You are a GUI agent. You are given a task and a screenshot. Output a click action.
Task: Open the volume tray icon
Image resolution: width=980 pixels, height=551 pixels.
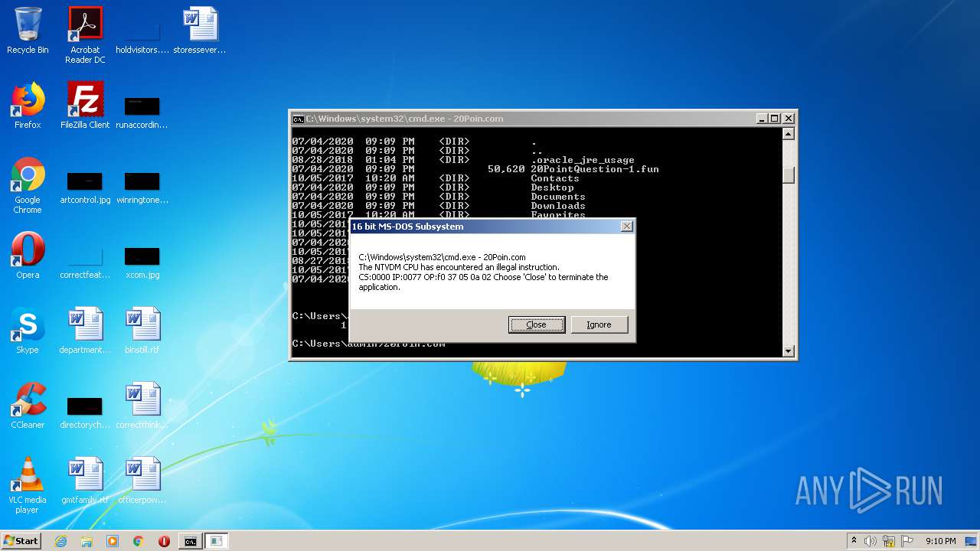coord(871,541)
